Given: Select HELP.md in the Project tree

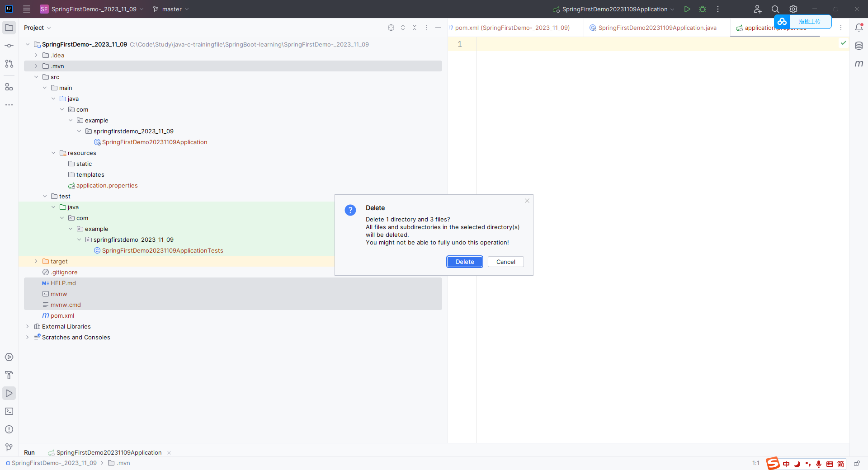Looking at the screenshot, I should (x=63, y=283).
